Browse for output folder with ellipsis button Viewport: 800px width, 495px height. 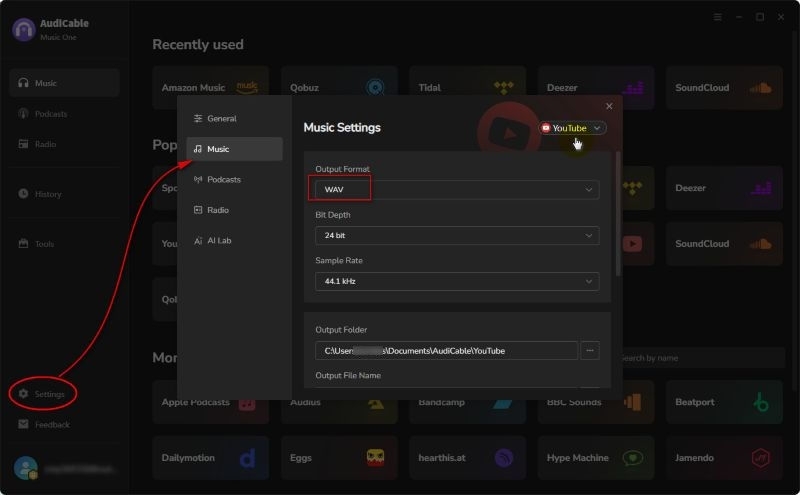[590, 351]
